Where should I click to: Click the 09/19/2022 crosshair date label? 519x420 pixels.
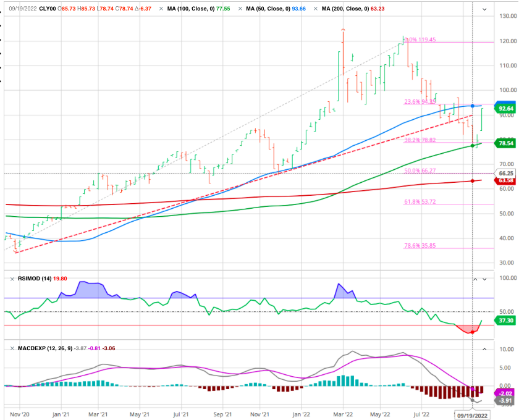point(472,415)
